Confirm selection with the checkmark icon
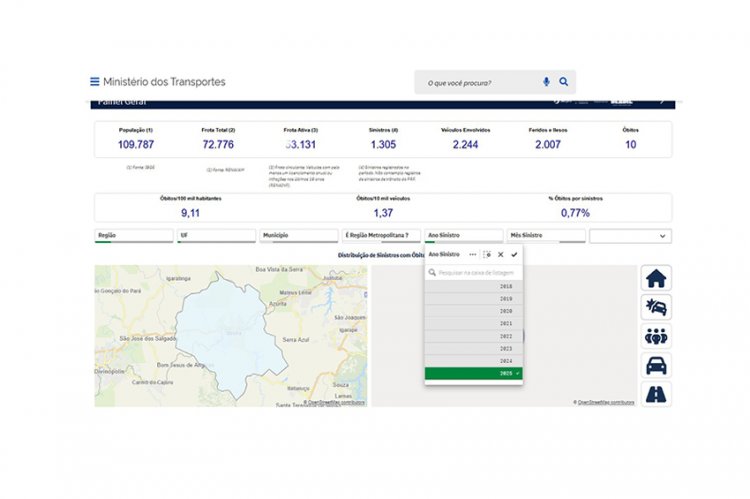The width and height of the screenshot is (750, 499). point(514,255)
